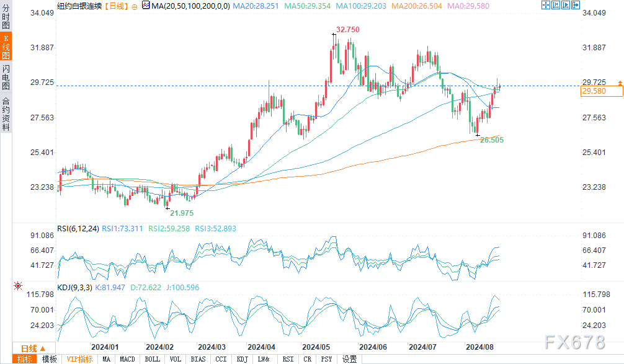This screenshot has width=624, height=364.
Task: Select the 指标 bottom tab
Action: point(25,359)
